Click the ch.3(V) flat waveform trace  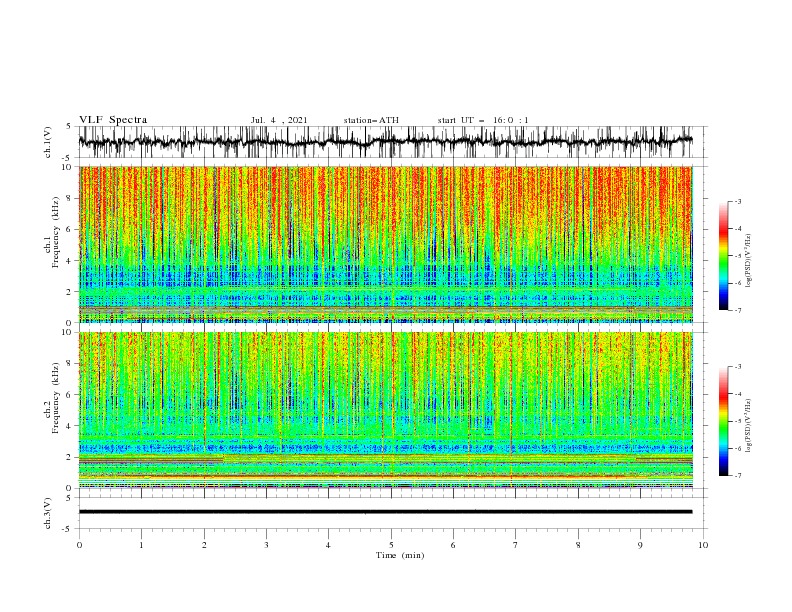[385, 512]
